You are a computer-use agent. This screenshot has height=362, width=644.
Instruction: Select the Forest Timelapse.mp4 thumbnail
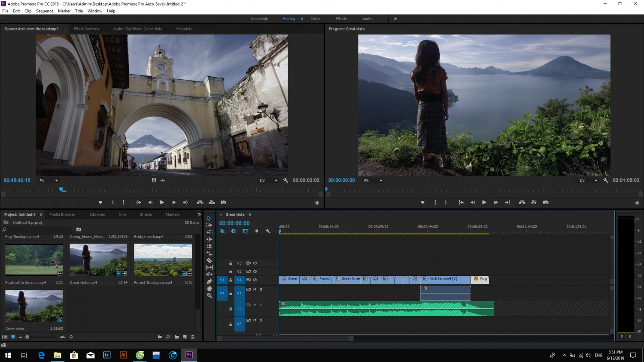pyautogui.click(x=163, y=260)
